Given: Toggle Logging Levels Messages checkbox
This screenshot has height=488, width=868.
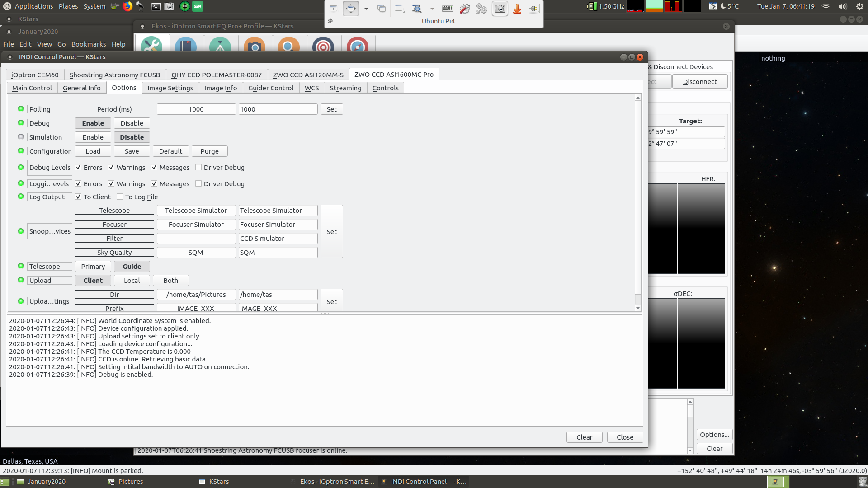Looking at the screenshot, I should pos(154,183).
